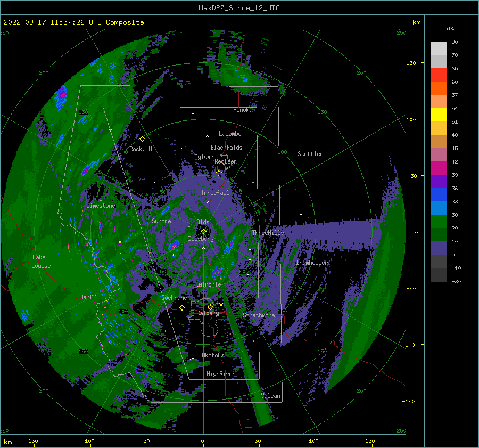This screenshot has height=448, width=479.
Task: Click the Didsbury label
Action: [201, 239]
